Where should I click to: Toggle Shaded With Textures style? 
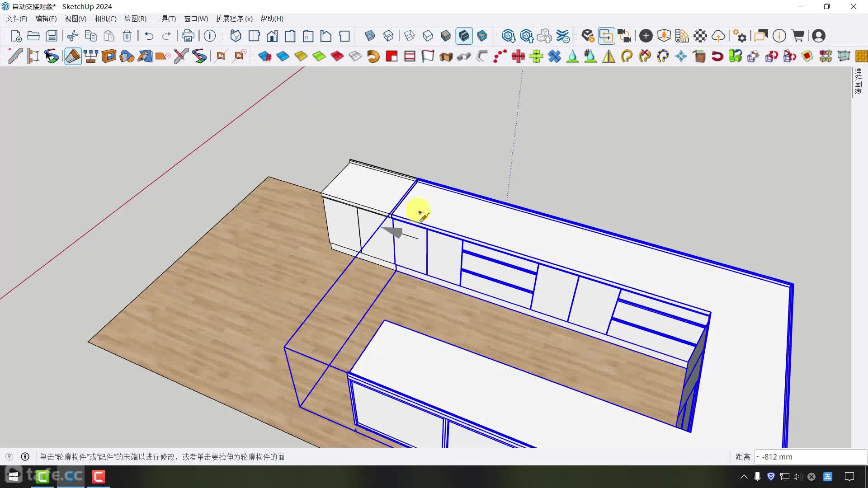coord(464,36)
